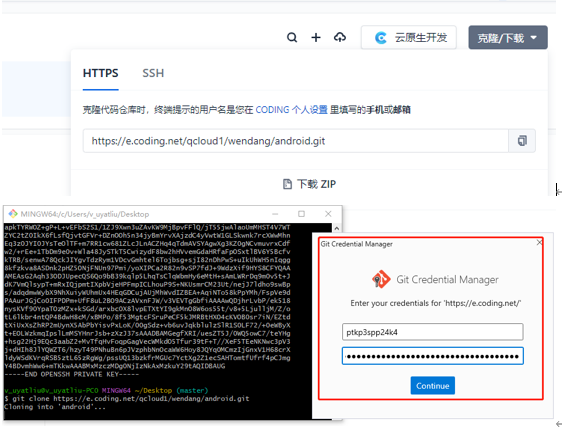Click the search magnifier icon

click(x=292, y=37)
